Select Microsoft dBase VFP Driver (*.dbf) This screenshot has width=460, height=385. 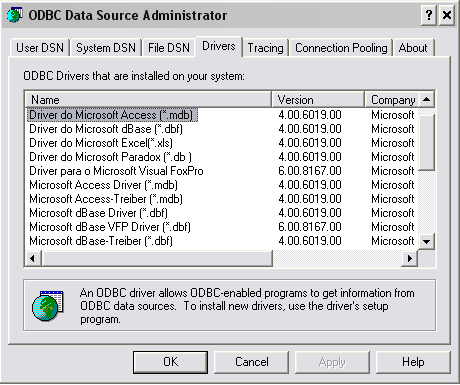(x=110, y=227)
